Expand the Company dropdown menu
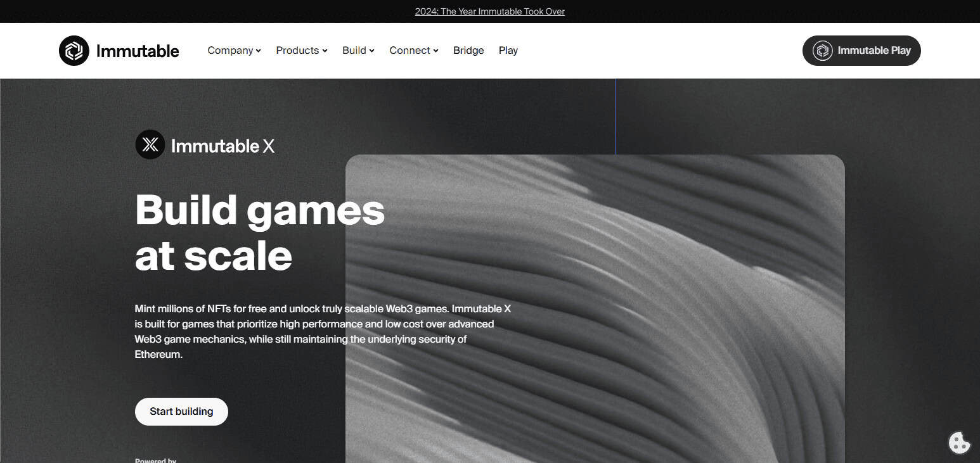 coord(234,51)
